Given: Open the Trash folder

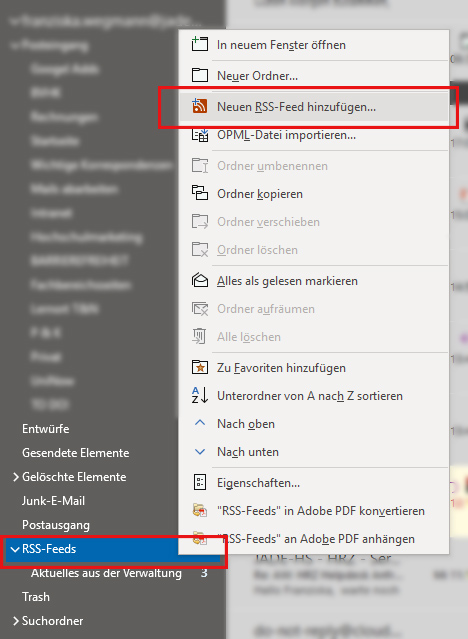Looking at the screenshot, I should pos(36,597).
